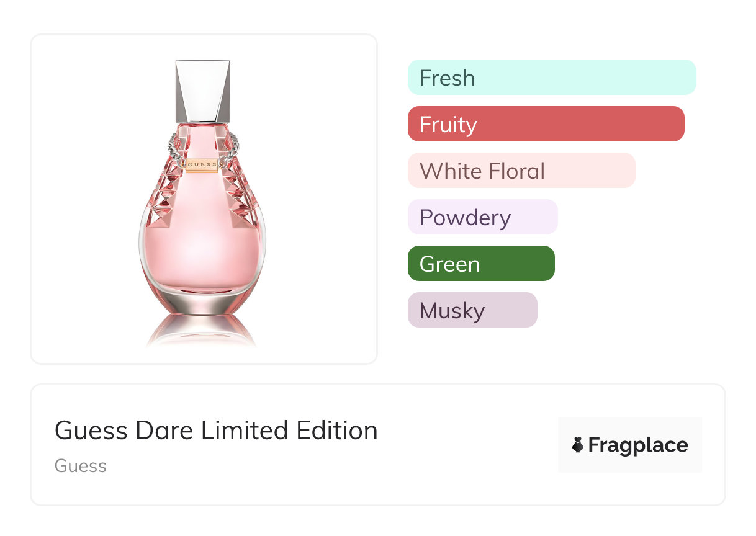Click the Musky text label
This screenshot has height=536, width=756.
tap(452, 311)
